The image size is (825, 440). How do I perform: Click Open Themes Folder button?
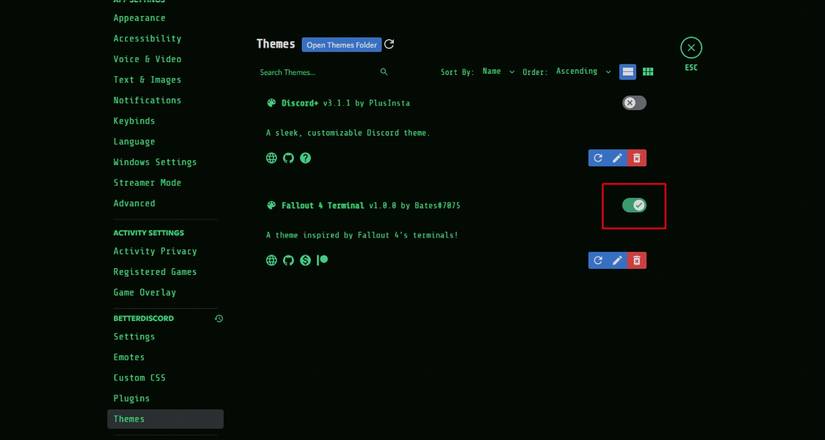(341, 45)
